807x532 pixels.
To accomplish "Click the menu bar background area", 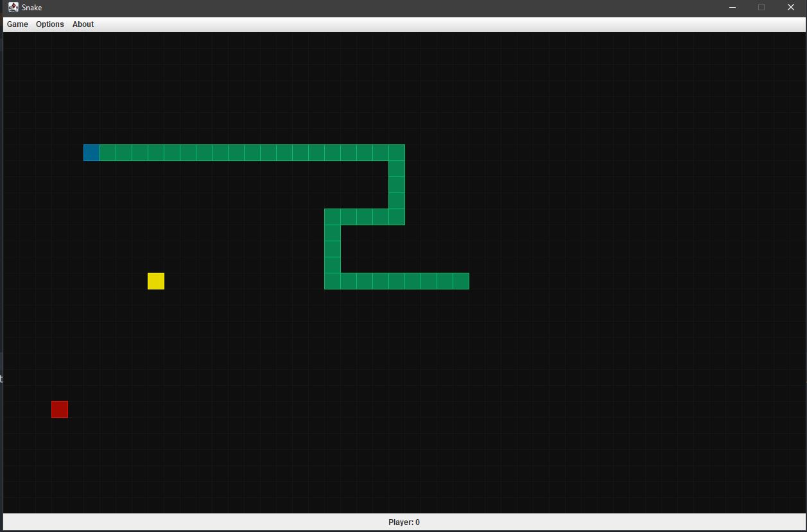I will pos(257,24).
